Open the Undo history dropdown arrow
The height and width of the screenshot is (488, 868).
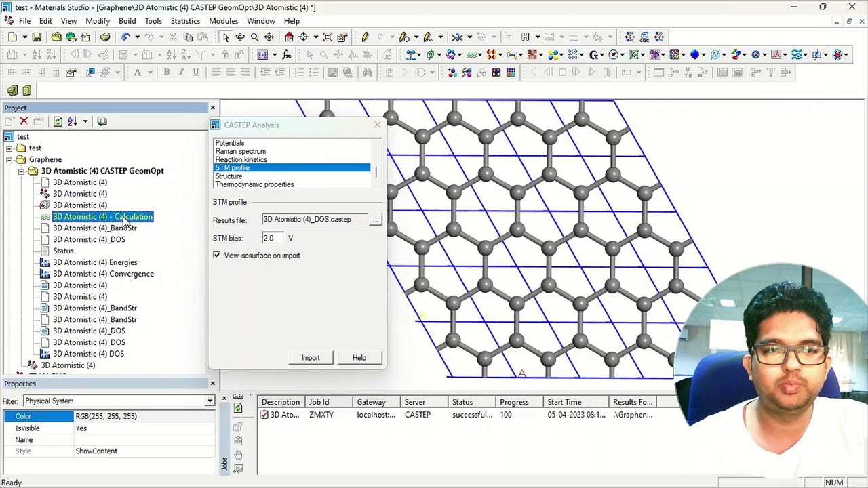136,37
